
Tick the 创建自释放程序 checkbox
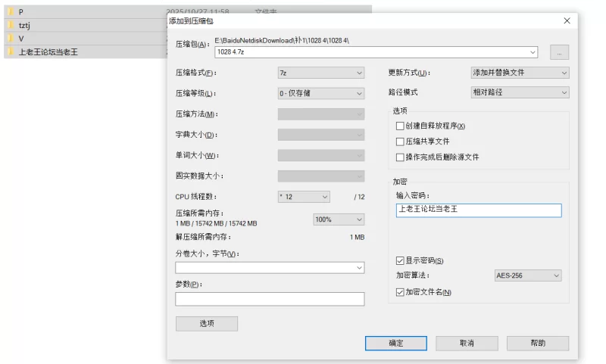tap(400, 126)
